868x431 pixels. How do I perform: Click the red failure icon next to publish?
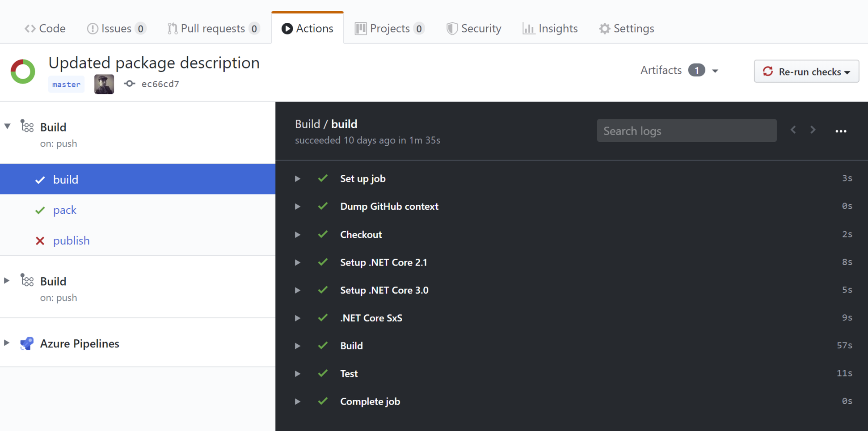tap(40, 241)
